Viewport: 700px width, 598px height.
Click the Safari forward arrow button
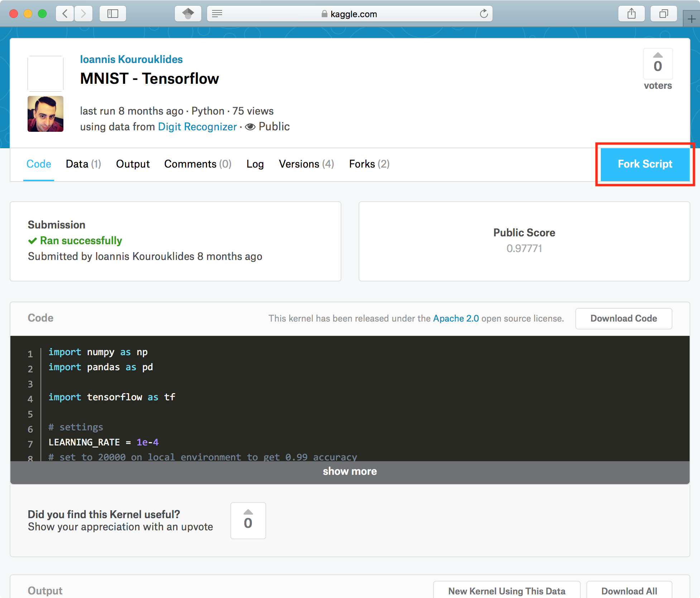[x=83, y=14]
